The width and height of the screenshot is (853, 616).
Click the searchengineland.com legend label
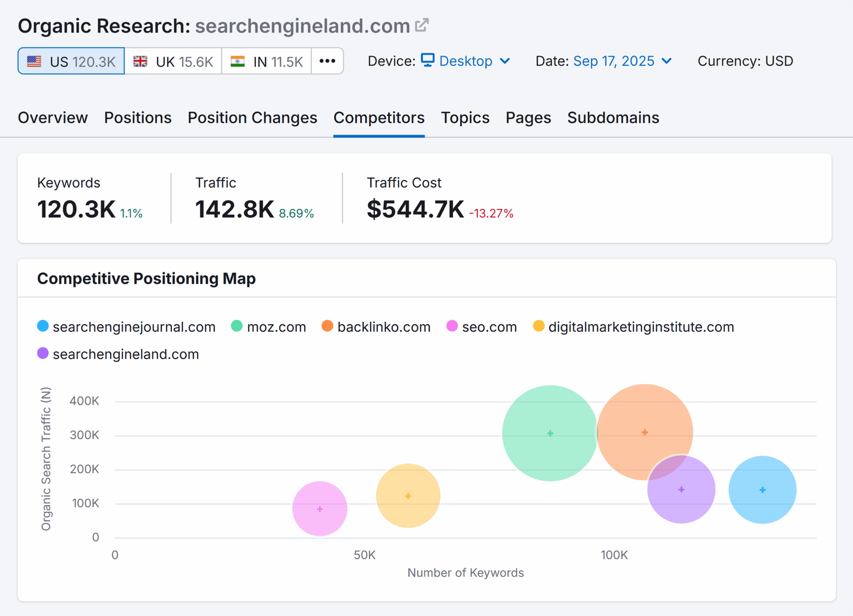coord(126,354)
